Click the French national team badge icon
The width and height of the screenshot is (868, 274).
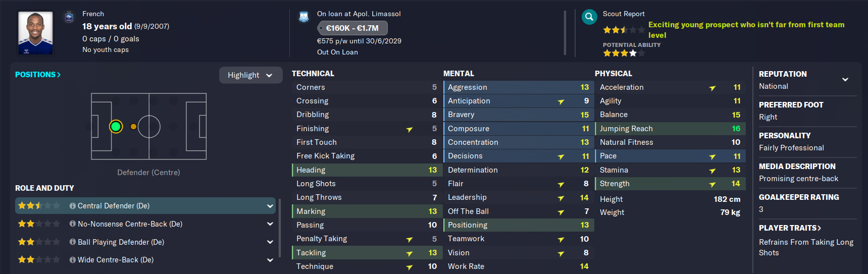click(70, 17)
